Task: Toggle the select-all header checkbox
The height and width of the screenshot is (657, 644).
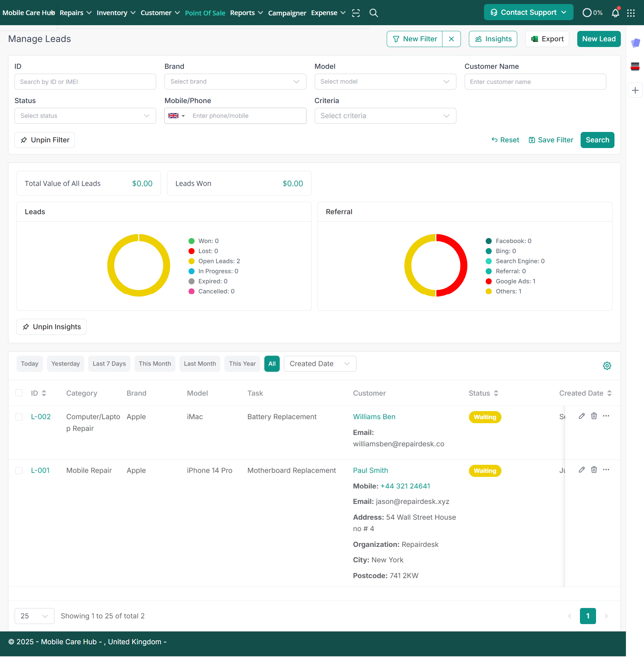Action: (19, 393)
